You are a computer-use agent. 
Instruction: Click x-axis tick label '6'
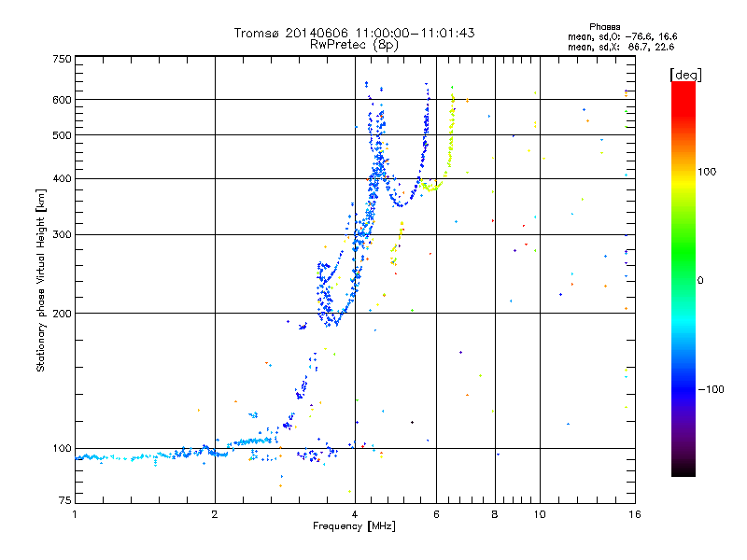(436, 514)
